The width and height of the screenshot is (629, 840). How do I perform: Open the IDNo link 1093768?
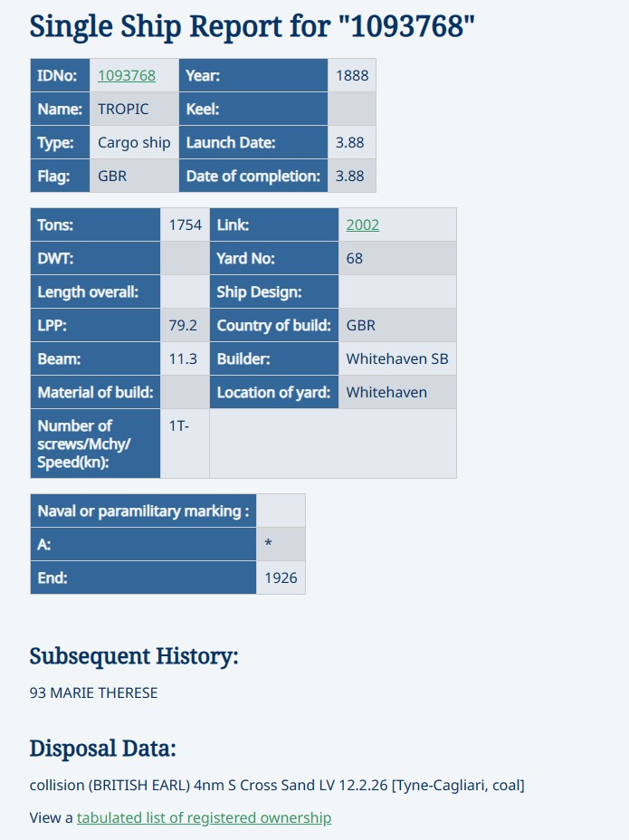click(x=127, y=76)
